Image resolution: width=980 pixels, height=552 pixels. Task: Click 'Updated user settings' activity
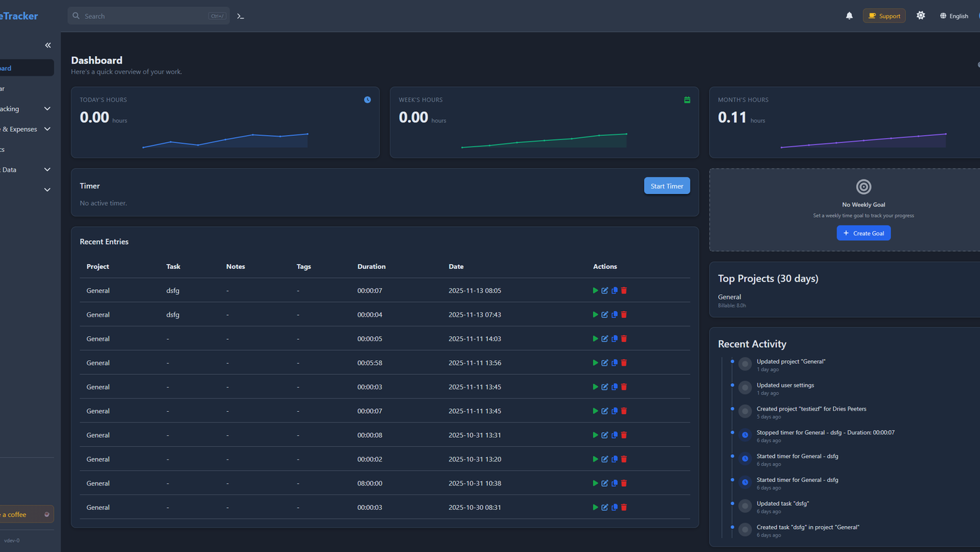pos(785,385)
